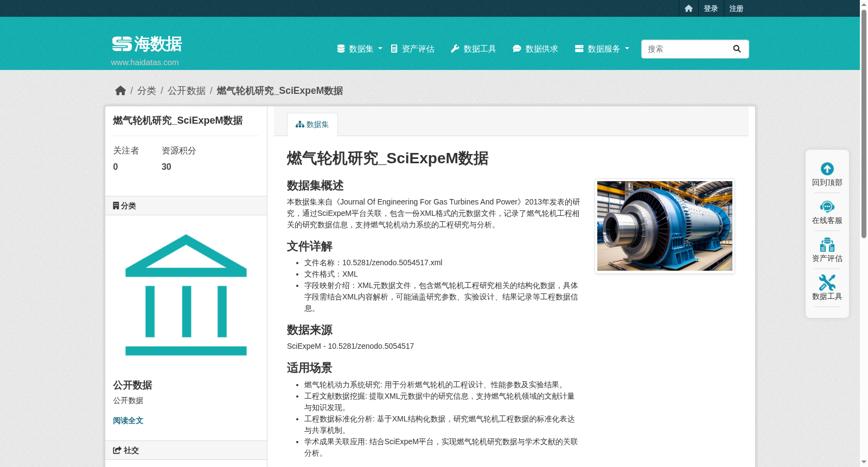Viewport: 868px width, 467px height.
Task: Open 数据工具 in the navigation bar
Action: (x=474, y=49)
